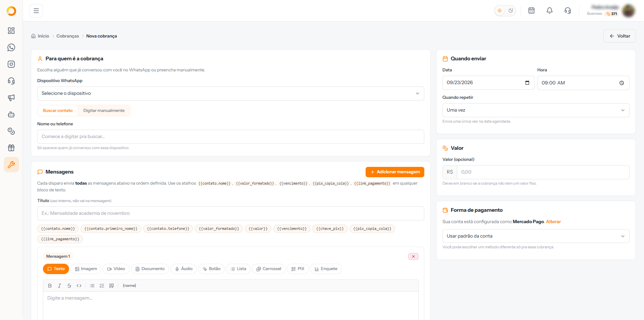644x320 pixels.
Task: Open the headset sidebar icon
Action: pos(11,81)
